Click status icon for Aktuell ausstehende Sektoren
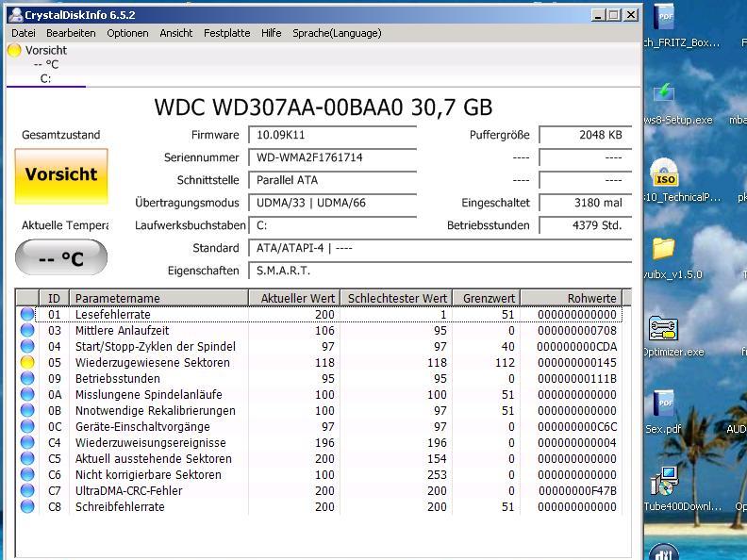Viewport: 747px width, 560px height. pos(27,458)
